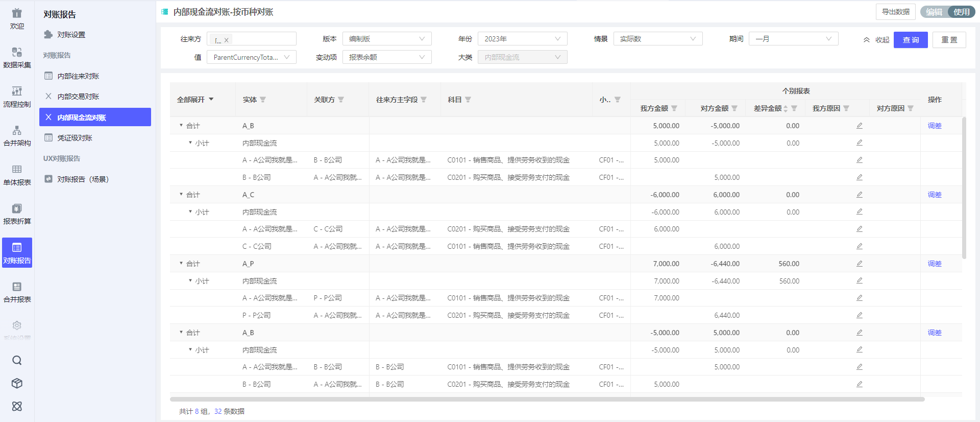
Task: Open the 年份 dropdown showing 2023年
Action: pos(522,39)
